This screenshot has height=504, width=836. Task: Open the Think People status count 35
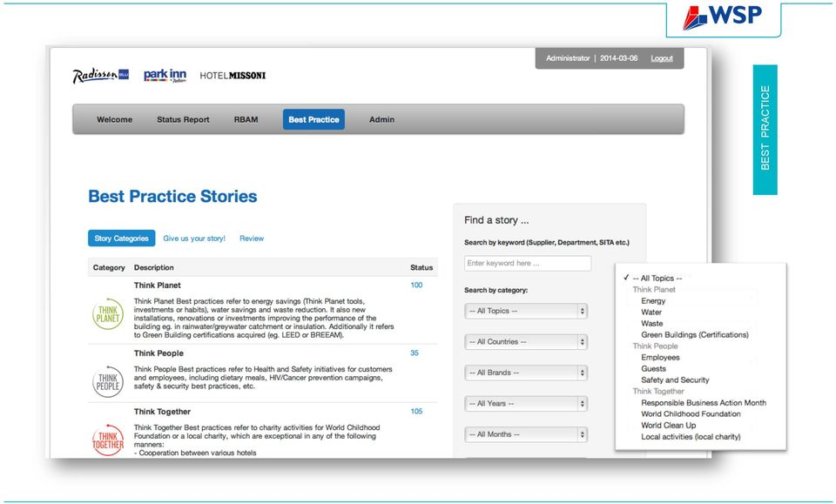(x=415, y=353)
